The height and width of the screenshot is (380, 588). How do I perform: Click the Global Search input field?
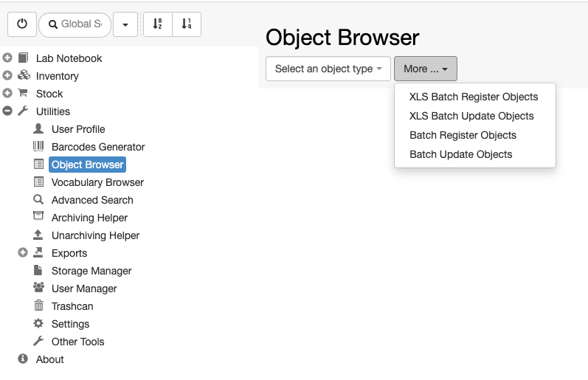pos(75,24)
